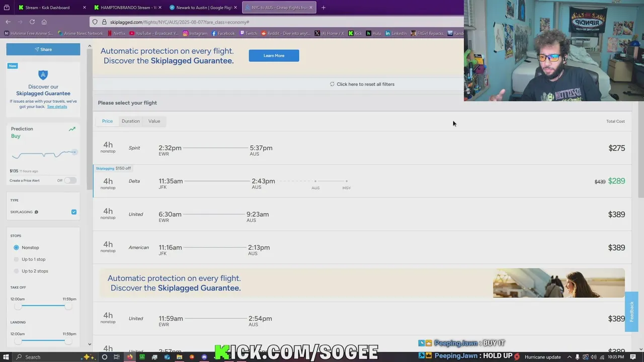Click the skiplagged.com address bar
This screenshot has width=644, height=362.
click(x=277, y=22)
